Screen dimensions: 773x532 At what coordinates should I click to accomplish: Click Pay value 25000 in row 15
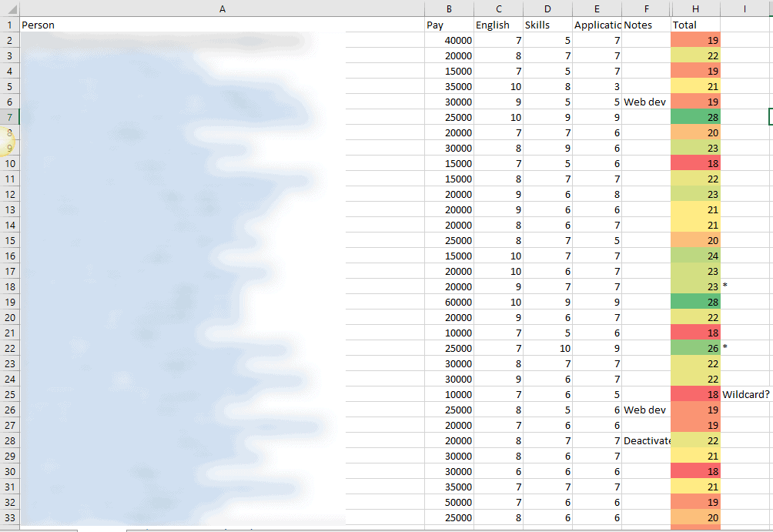(449, 240)
